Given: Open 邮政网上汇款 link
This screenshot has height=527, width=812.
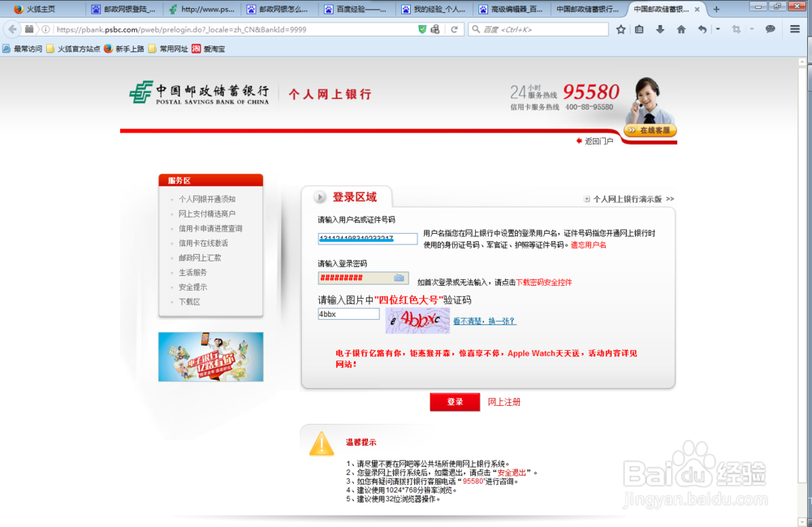Looking at the screenshot, I should [x=200, y=257].
